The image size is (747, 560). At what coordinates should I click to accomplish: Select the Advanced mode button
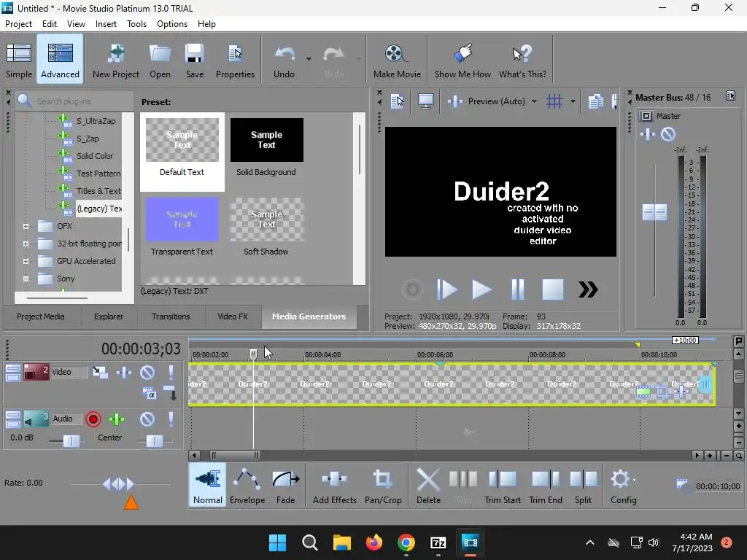coord(60,60)
